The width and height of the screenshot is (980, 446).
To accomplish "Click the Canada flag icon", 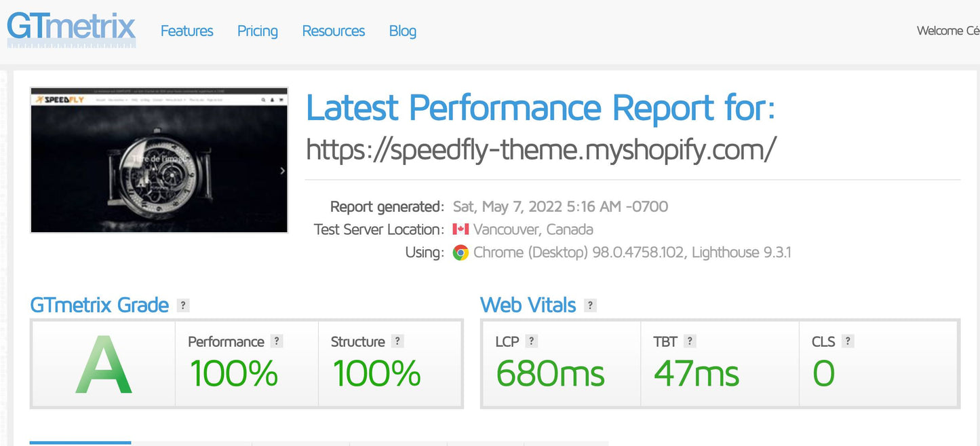I will coord(460,229).
